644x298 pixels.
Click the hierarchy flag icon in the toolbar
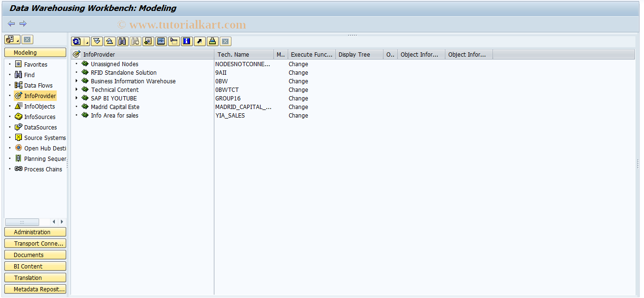coord(174,41)
